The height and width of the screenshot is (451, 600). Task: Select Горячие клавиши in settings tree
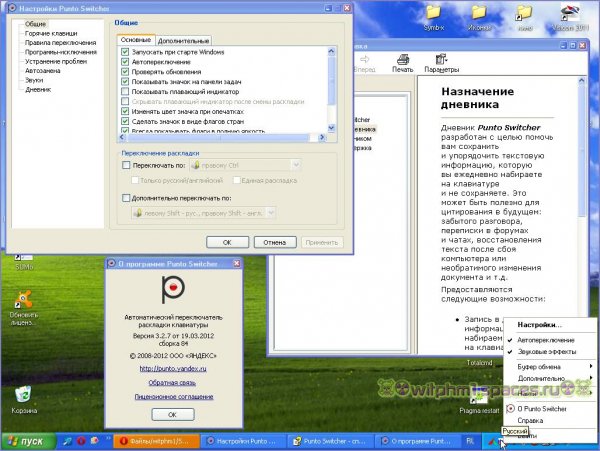[51, 33]
